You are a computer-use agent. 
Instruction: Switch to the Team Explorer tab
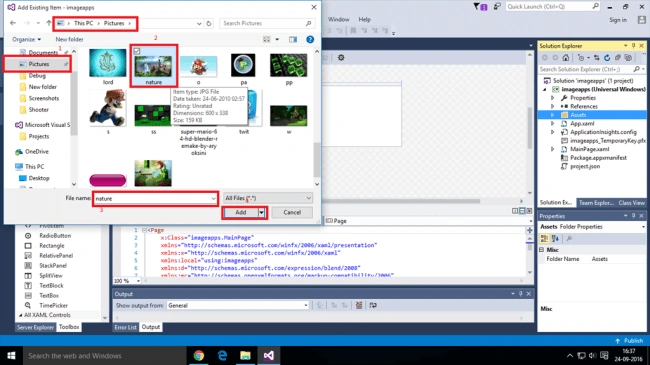(x=596, y=202)
